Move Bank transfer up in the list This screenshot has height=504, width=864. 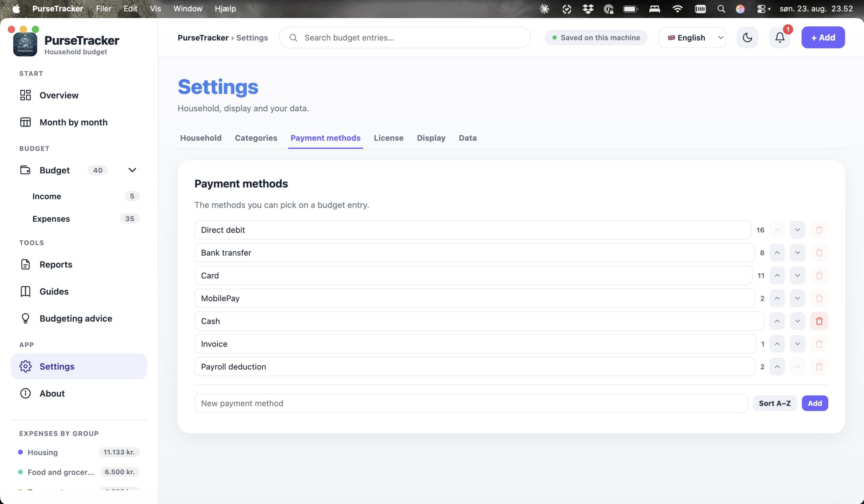tap(777, 253)
